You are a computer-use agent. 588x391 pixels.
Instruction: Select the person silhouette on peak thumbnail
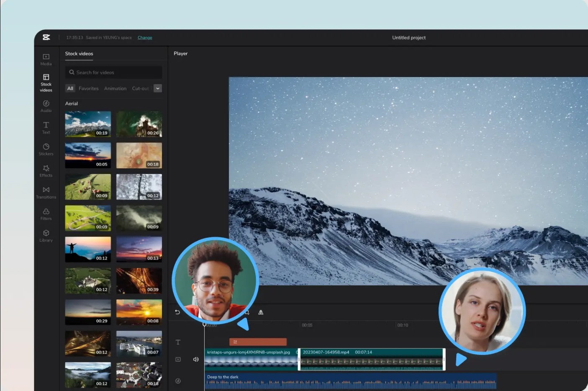[88, 250]
